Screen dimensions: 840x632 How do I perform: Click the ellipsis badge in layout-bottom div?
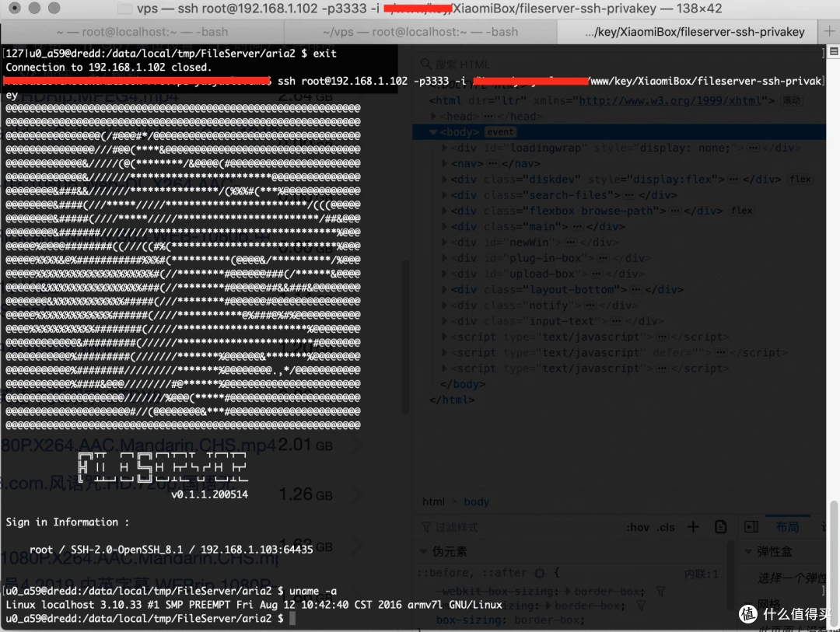coord(636,290)
